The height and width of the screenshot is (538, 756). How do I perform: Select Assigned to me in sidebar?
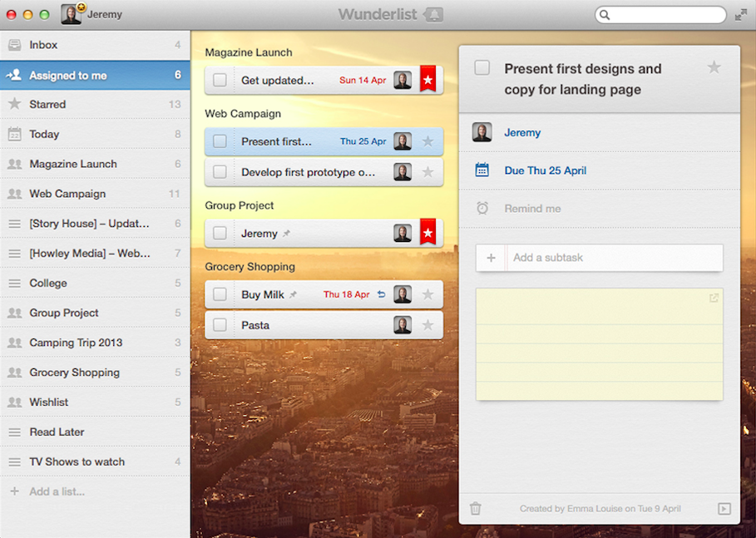click(x=95, y=75)
